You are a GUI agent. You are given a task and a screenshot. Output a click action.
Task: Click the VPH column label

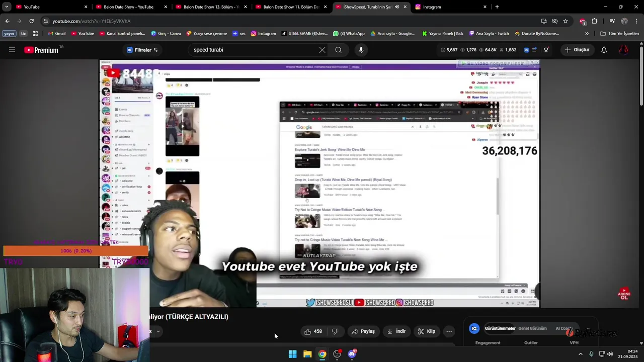(574, 343)
